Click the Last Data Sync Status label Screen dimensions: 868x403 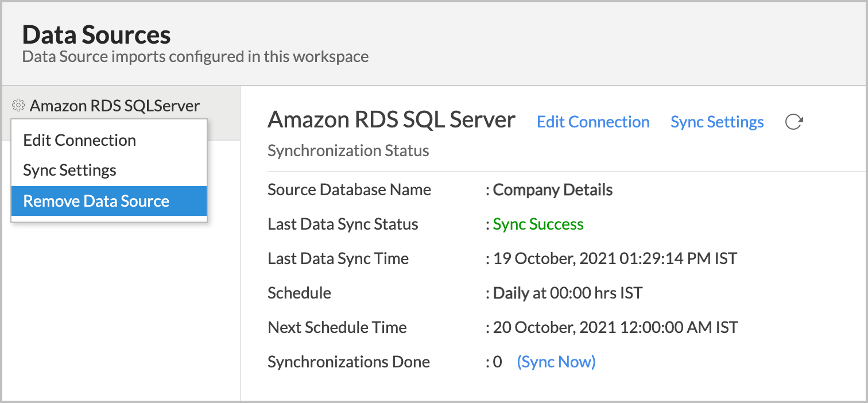point(343,224)
